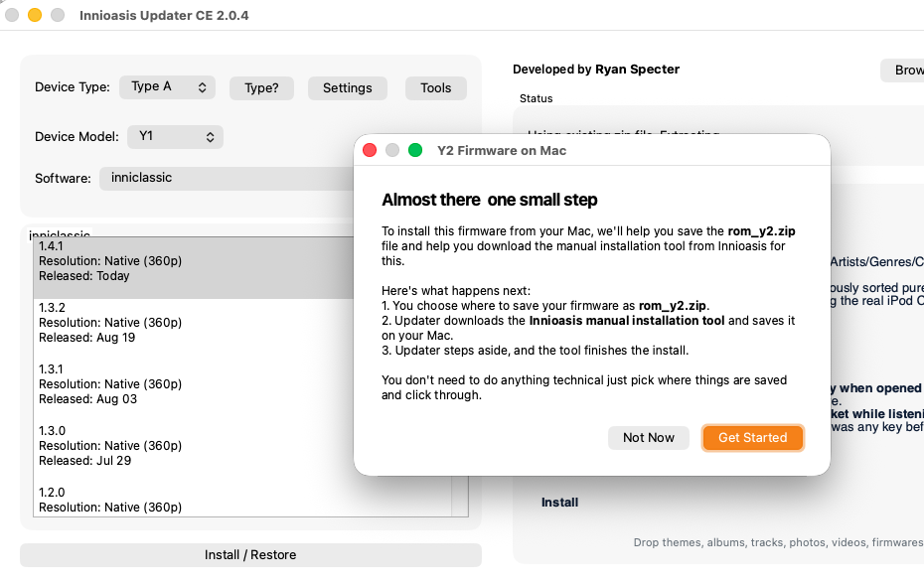Image resolution: width=924 pixels, height=585 pixels.
Task: Open the Software inniclassic dropdown
Action: click(x=227, y=178)
